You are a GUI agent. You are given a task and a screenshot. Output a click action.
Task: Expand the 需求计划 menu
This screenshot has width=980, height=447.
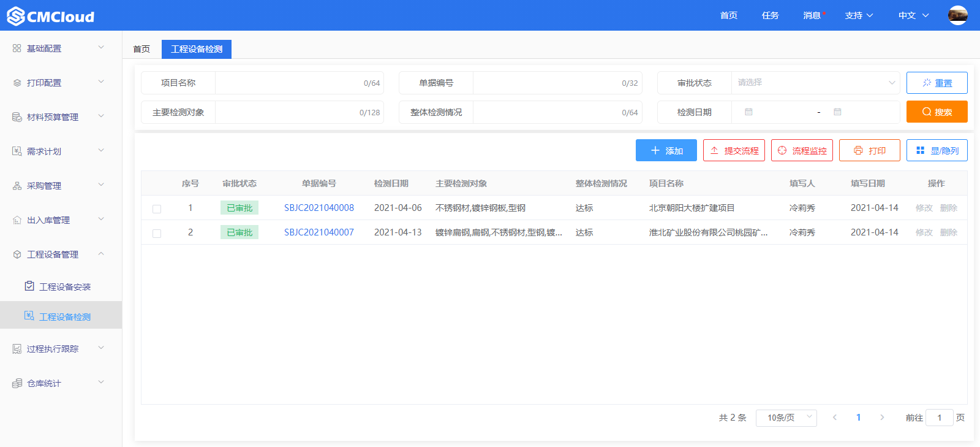101,150
